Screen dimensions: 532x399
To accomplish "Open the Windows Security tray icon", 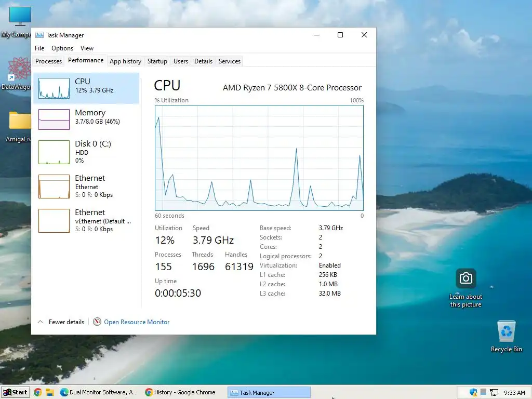I will (473, 393).
